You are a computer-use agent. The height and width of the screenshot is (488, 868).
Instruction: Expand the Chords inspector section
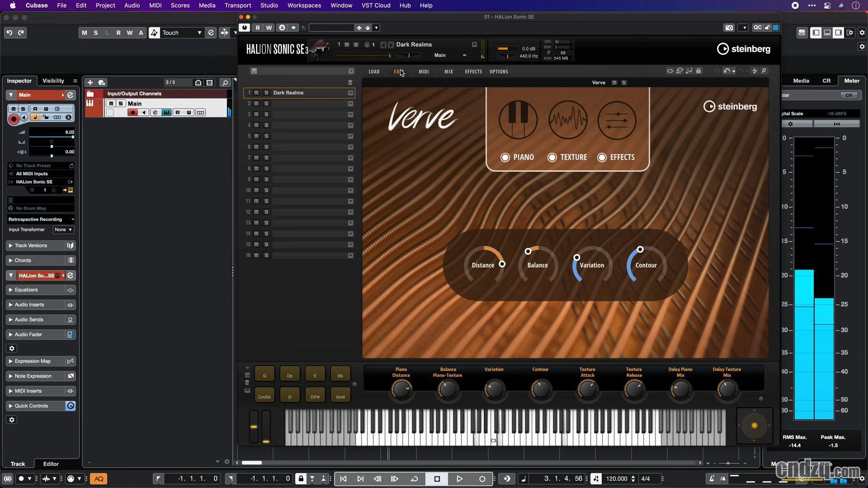(36, 260)
